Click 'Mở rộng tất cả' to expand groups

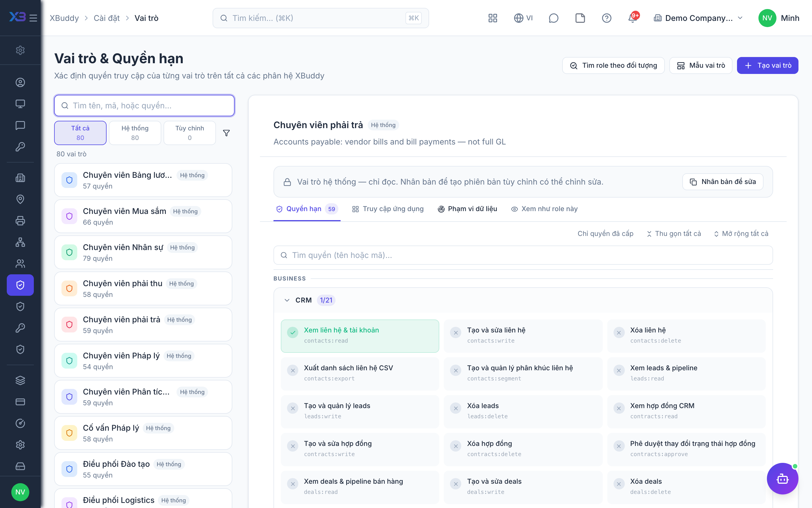741,233
